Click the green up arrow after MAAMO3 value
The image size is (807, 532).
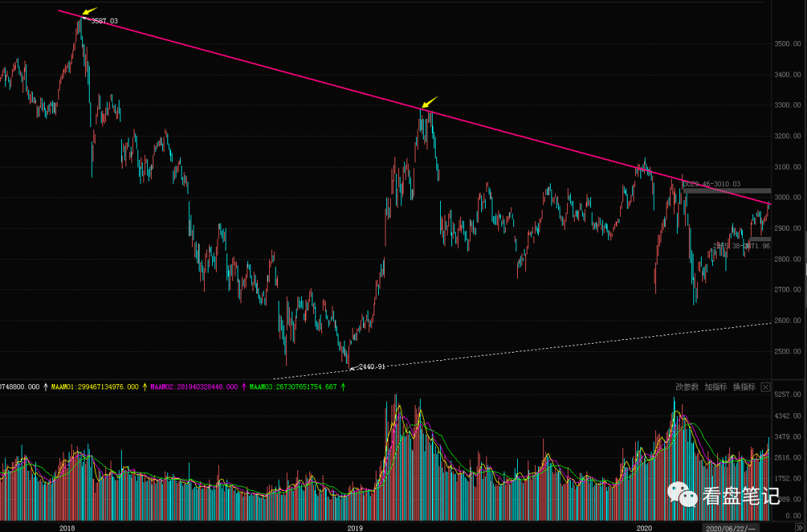343,387
